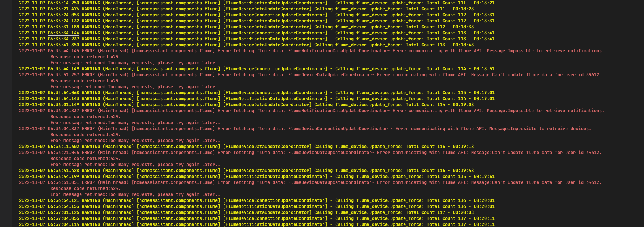This screenshot has height=227, width=644.
Task: Click 'FlumeDeviceConnectionUpdateCoordinator' in the 06:36:04.837 error line
Action: click(x=338, y=129)
